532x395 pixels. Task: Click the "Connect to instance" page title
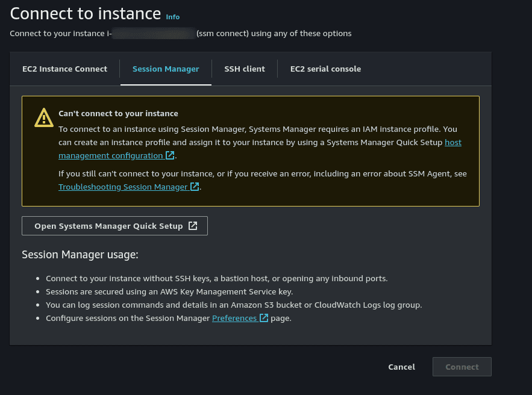tap(86, 14)
